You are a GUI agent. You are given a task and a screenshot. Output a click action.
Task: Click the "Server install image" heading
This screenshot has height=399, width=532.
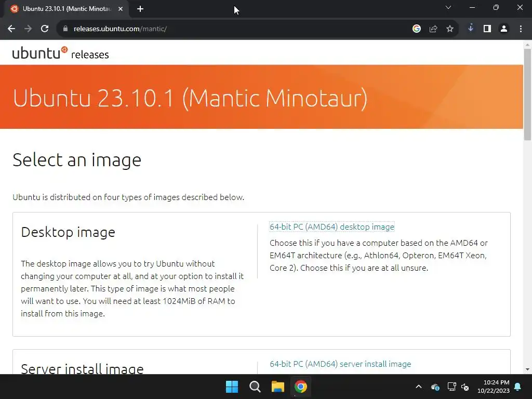(83, 369)
